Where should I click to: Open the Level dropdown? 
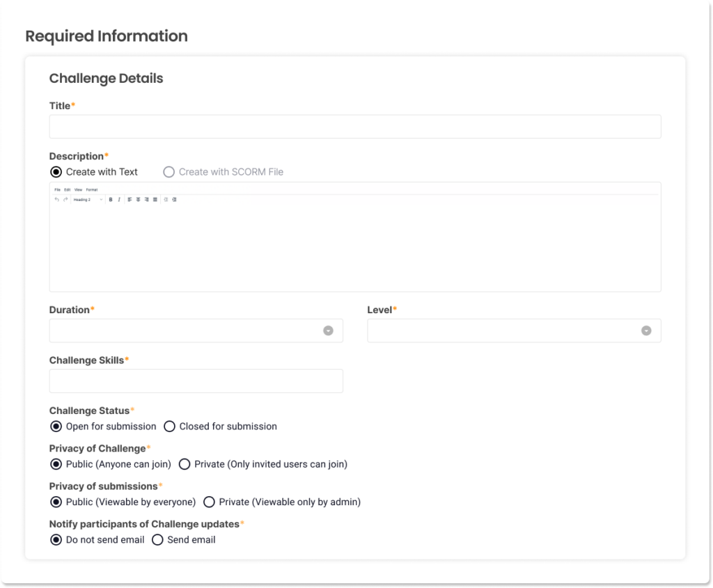click(514, 331)
